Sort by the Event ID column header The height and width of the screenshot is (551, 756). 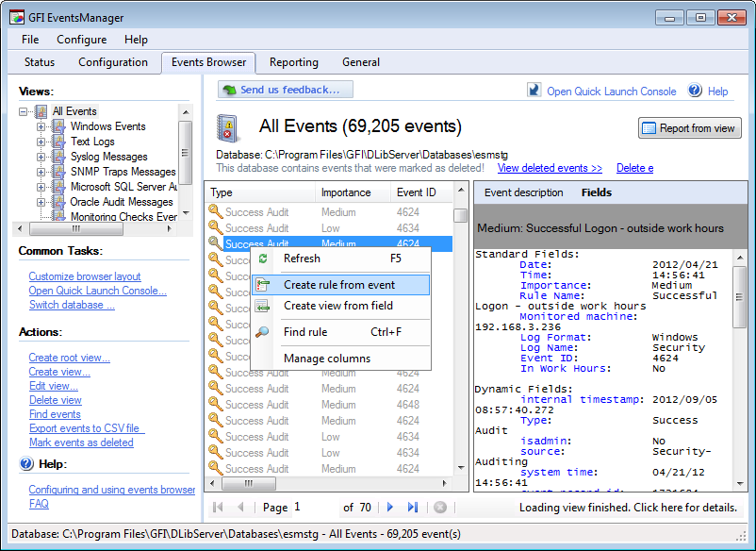click(x=422, y=192)
